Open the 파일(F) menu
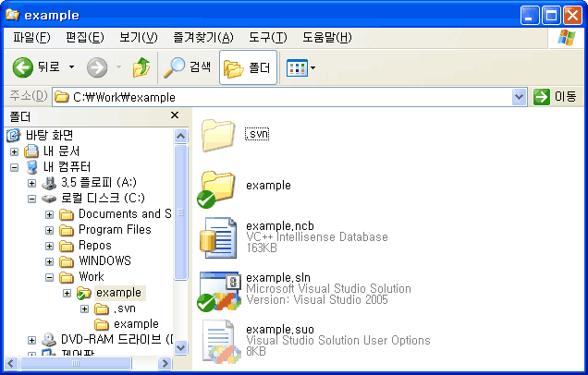The image size is (588, 375). tap(31, 38)
